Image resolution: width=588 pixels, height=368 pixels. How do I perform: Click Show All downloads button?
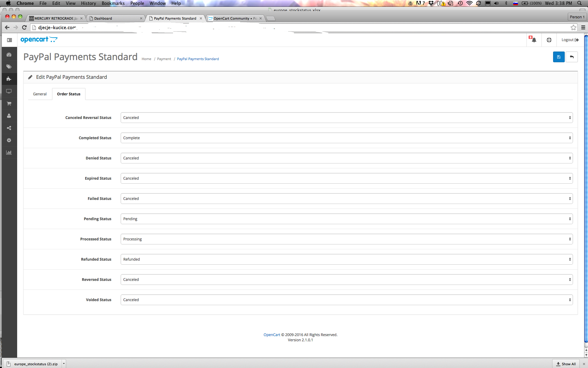566,364
